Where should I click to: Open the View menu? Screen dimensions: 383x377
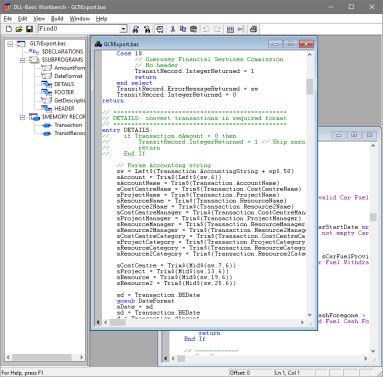coord(39,19)
